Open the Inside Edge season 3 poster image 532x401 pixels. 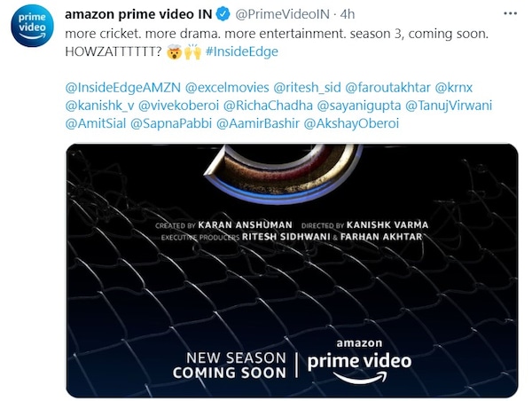[x=292, y=271]
